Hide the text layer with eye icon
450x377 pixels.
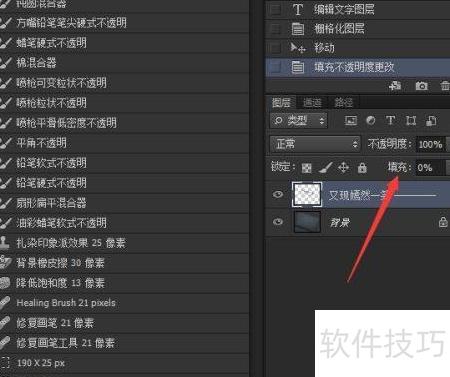click(x=278, y=195)
